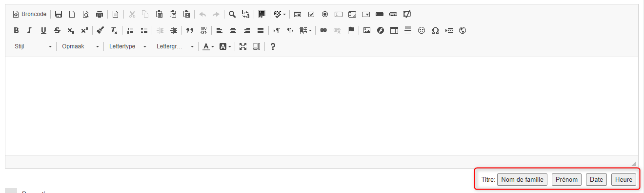The image size is (644, 193).
Task: Remove formatting from selection
Action: pyautogui.click(x=114, y=30)
